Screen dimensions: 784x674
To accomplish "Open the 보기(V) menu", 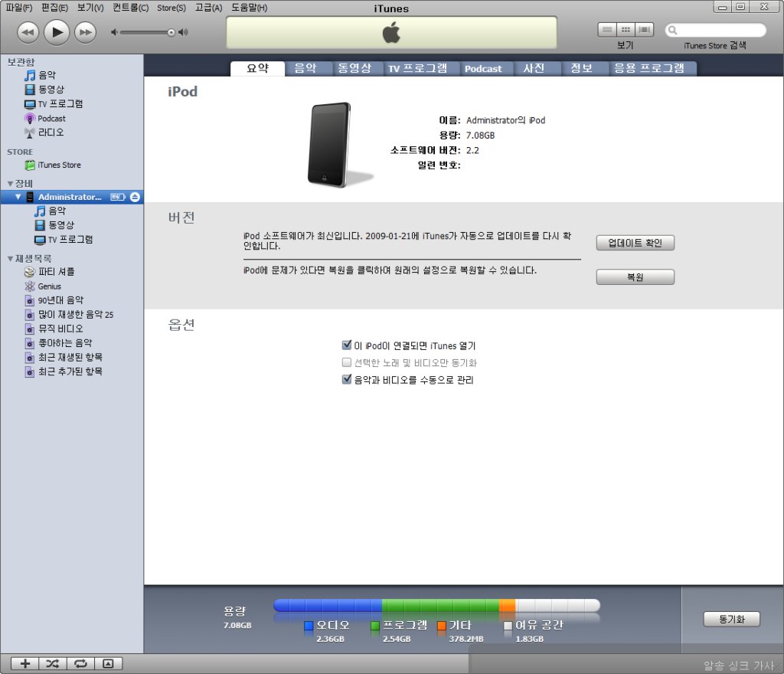I will coord(90,8).
